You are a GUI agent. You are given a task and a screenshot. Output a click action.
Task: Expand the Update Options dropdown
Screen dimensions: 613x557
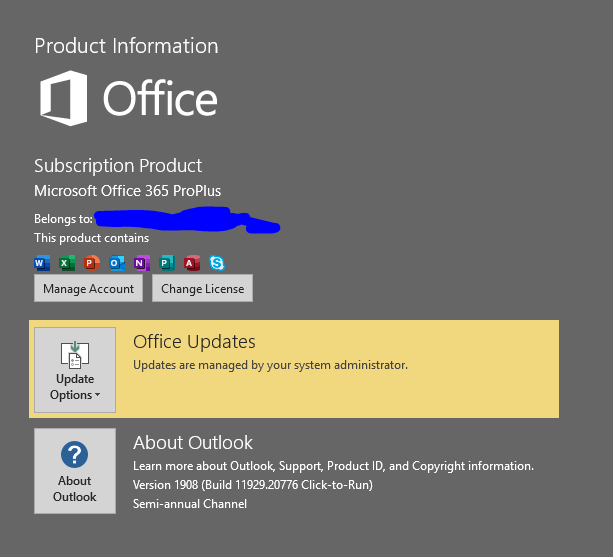tap(75, 370)
